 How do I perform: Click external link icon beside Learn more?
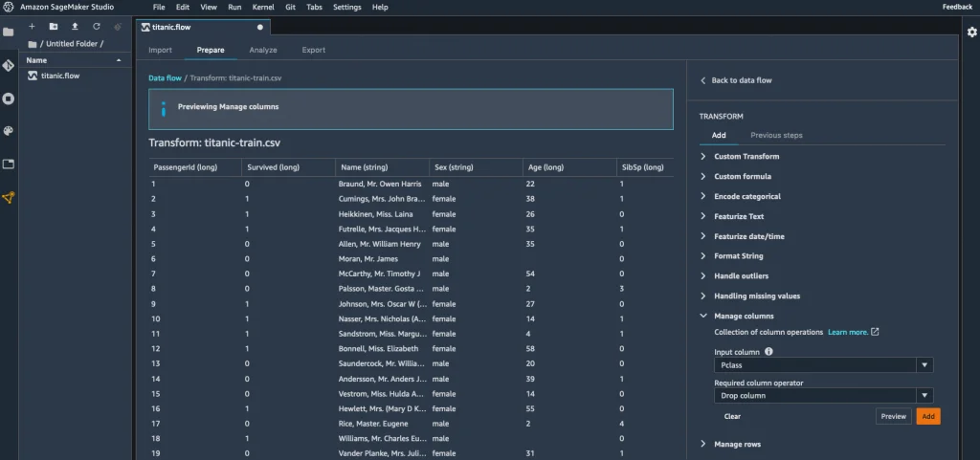coord(875,332)
